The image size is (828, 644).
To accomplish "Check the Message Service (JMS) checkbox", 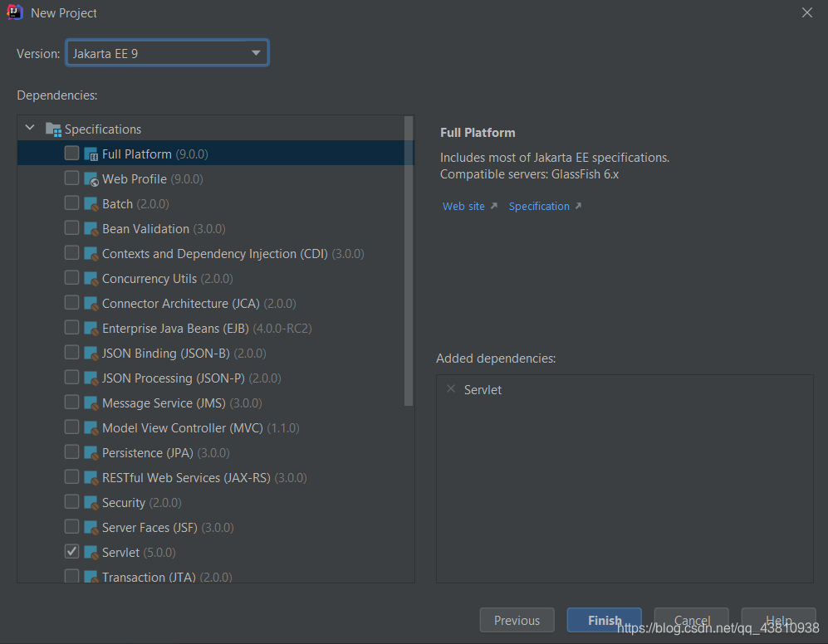I will pos(71,402).
